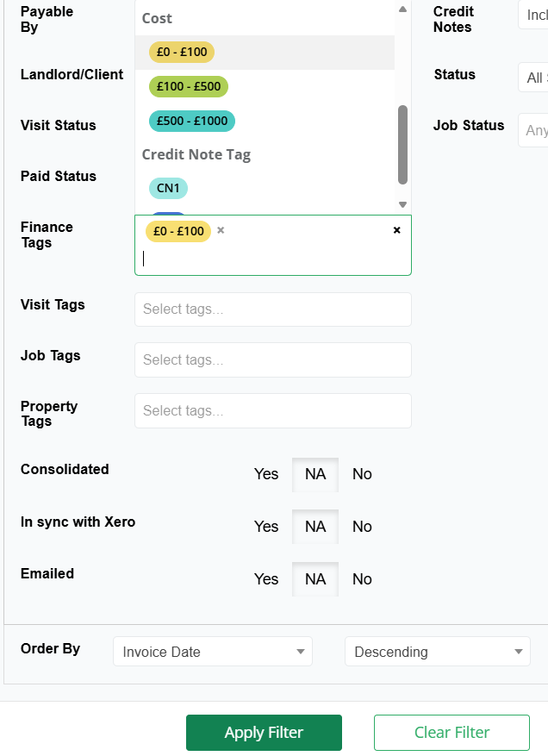Screen dimensions: 548x756
Task: Open the Invoice Date order-by dropdown
Action: point(213,653)
